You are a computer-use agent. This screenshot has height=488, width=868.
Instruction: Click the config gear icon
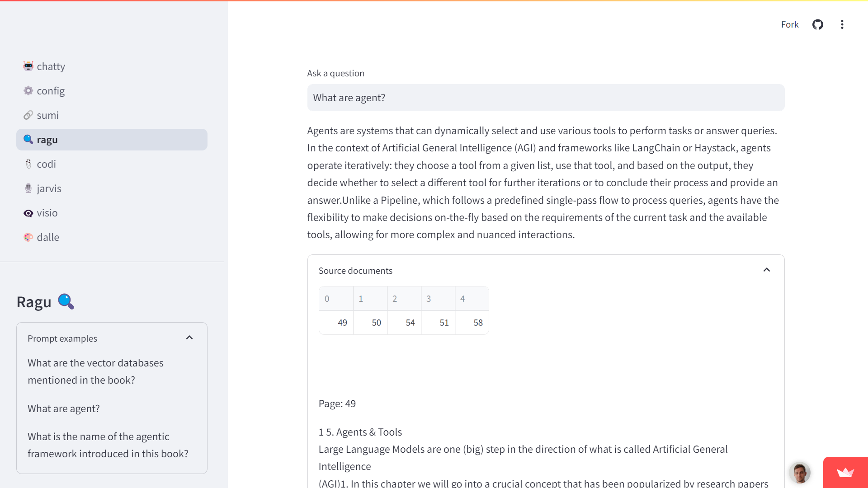(x=28, y=91)
